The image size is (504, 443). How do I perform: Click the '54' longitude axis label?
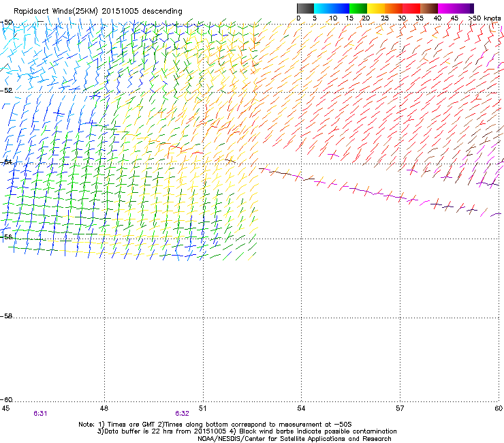click(x=301, y=408)
